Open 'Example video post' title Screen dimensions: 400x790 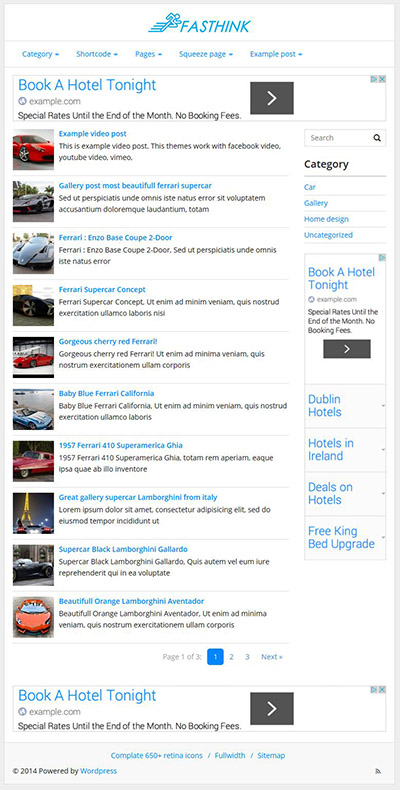pyautogui.click(x=93, y=134)
